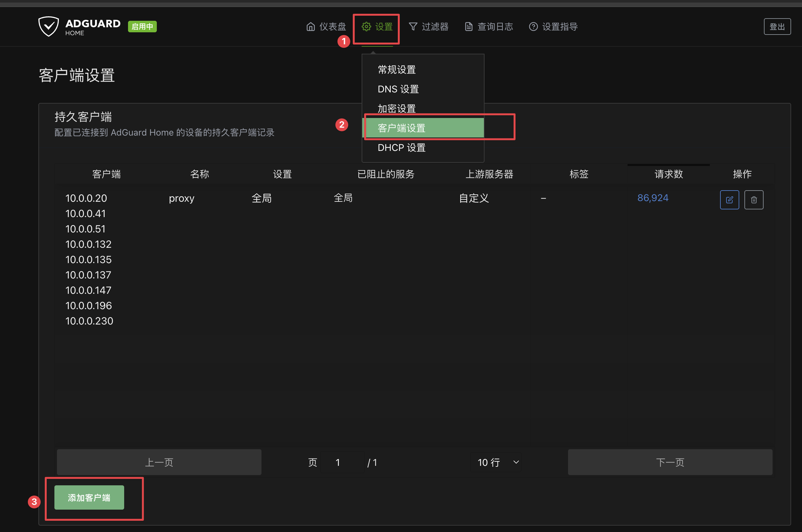The image size is (802, 532).
Task: Expand the 10 行 rows-per-page dropdown
Action: point(497,462)
